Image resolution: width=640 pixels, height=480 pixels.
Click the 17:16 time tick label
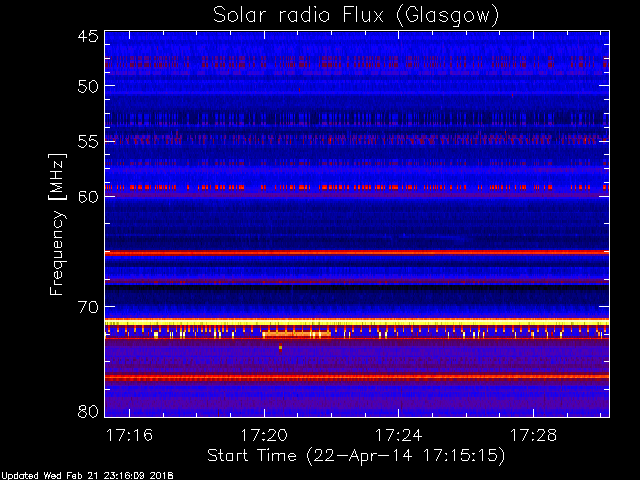[x=129, y=435]
